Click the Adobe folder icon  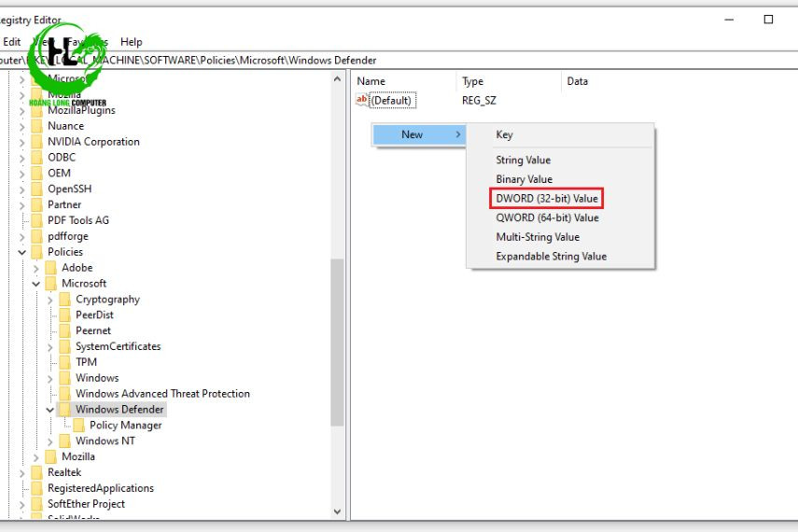coord(51,268)
